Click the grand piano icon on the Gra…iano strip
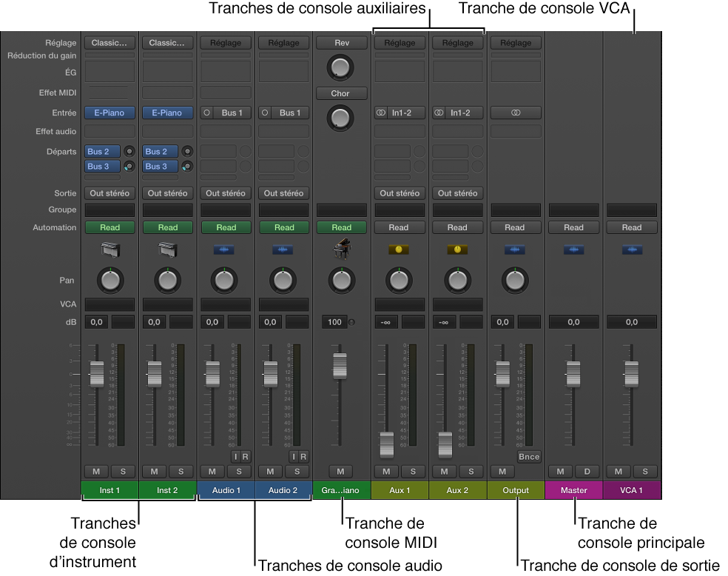 (x=341, y=250)
